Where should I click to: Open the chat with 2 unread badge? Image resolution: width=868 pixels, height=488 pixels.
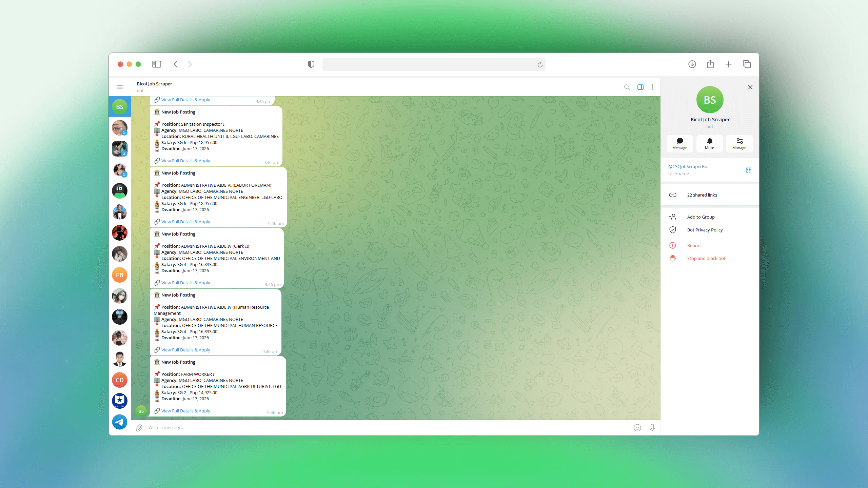120,149
